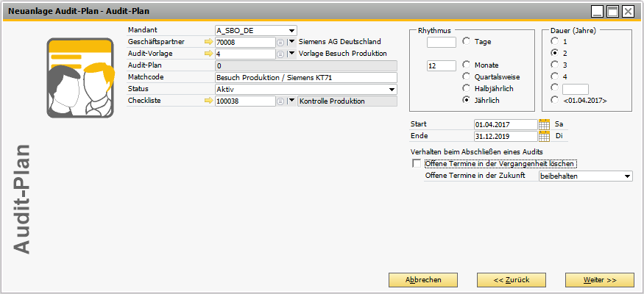
Task: Select the Tage rhythm radio button
Action: coord(466,41)
